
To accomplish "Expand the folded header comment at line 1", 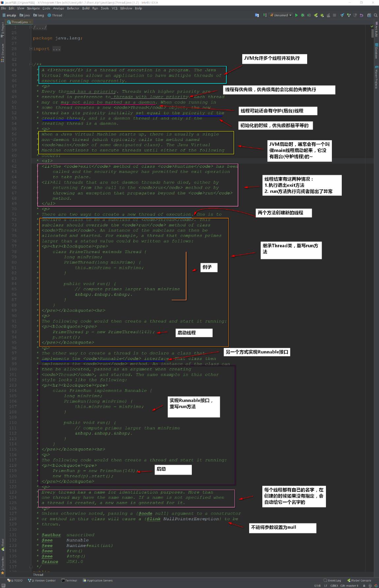I will point(31,27).
